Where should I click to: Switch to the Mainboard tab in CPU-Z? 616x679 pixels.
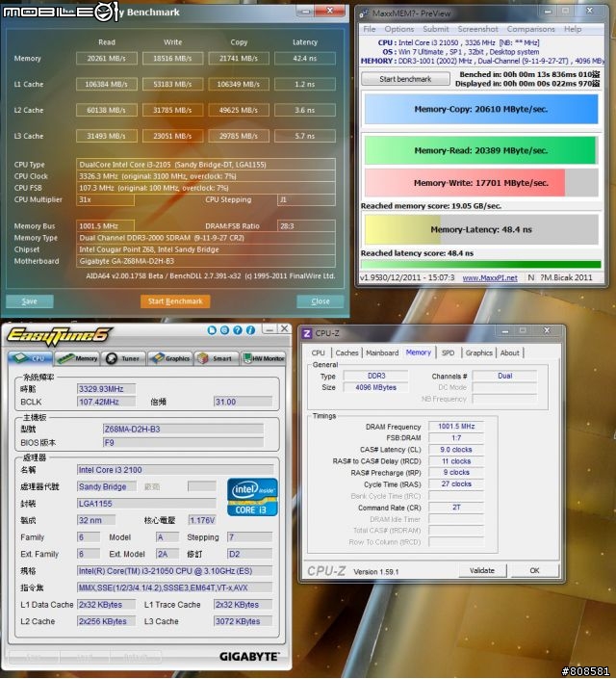382,353
